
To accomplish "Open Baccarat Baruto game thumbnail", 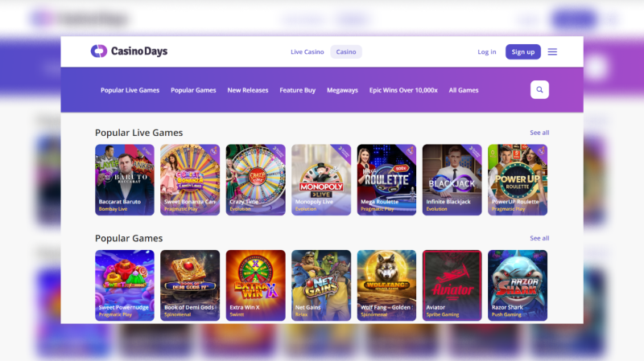I will click(125, 179).
